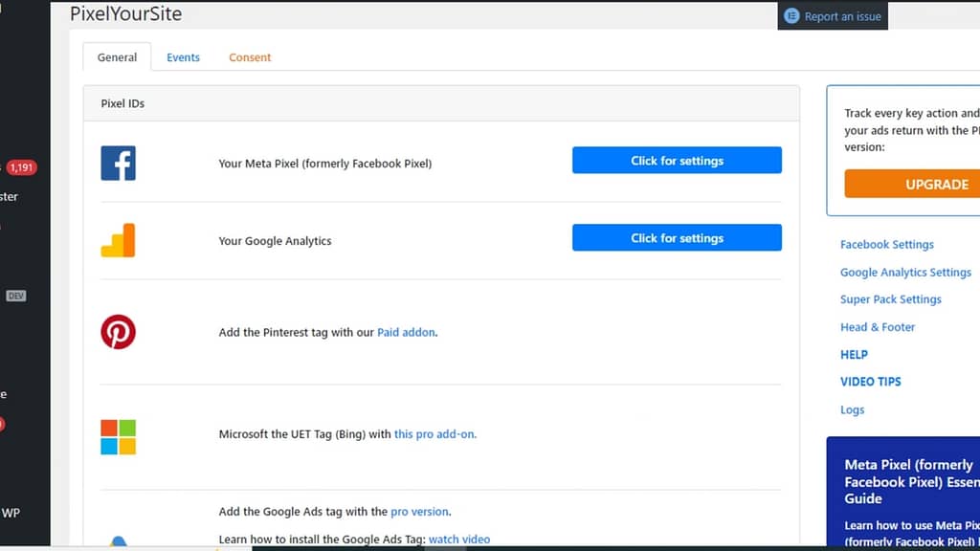Click the Meta Pixel Essential Guide banner heading
The width and height of the screenshot is (980, 551).
tap(912, 482)
